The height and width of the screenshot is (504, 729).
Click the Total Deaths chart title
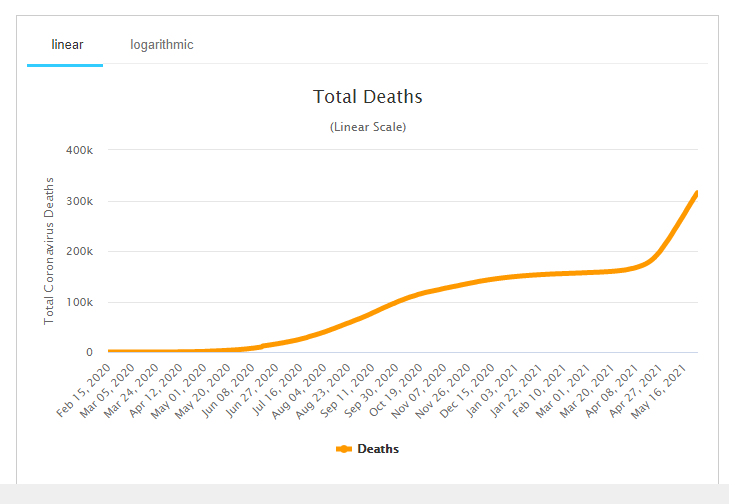pos(368,97)
